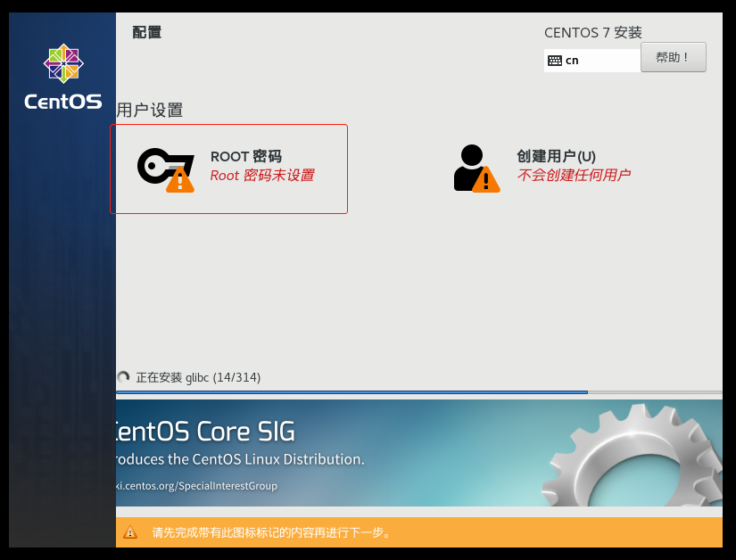
Task: Click the gear image in banner
Action: pyautogui.click(x=632, y=456)
